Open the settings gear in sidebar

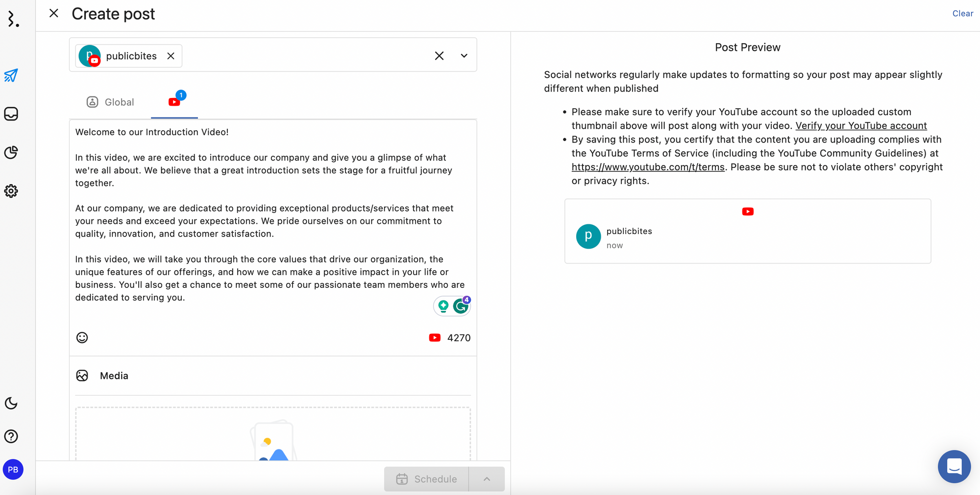tap(11, 191)
